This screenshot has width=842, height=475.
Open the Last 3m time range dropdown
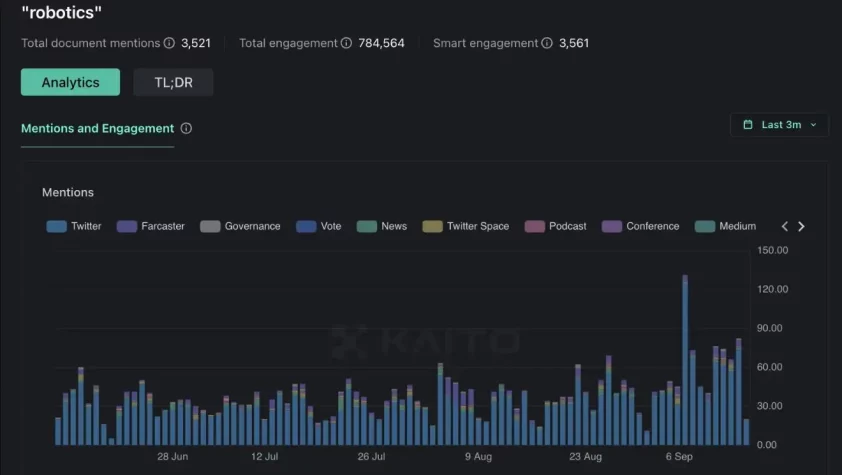[x=779, y=125]
